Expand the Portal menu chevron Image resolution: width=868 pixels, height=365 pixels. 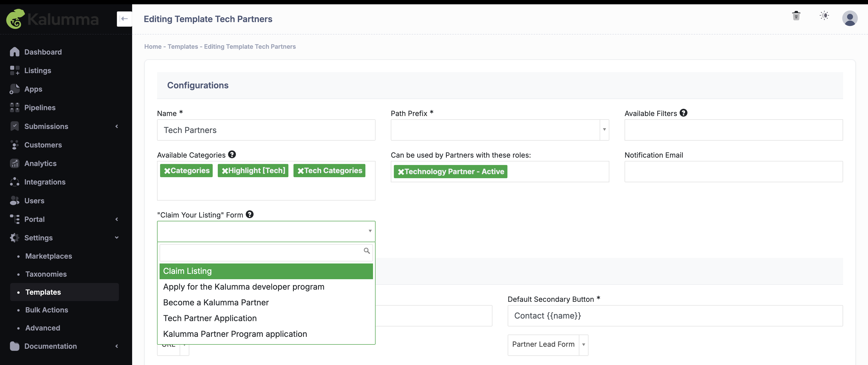[117, 219]
